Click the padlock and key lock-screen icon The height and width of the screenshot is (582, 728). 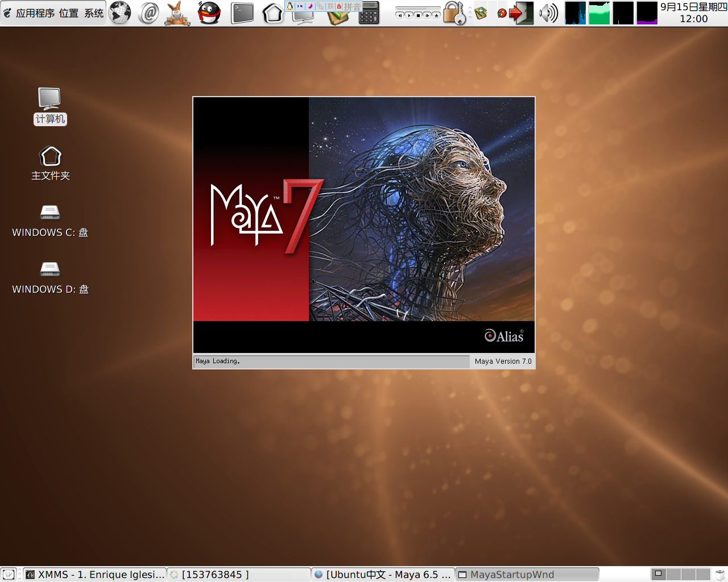(x=454, y=13)
